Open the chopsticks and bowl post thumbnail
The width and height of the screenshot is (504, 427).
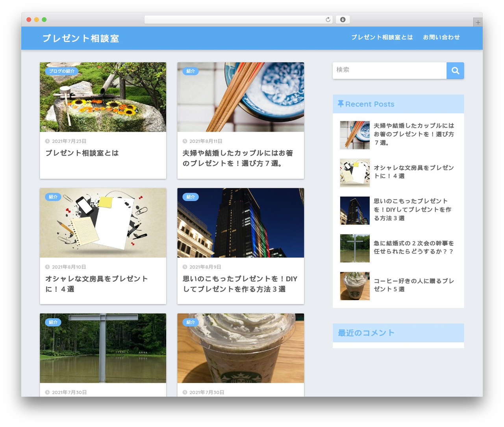241,97
